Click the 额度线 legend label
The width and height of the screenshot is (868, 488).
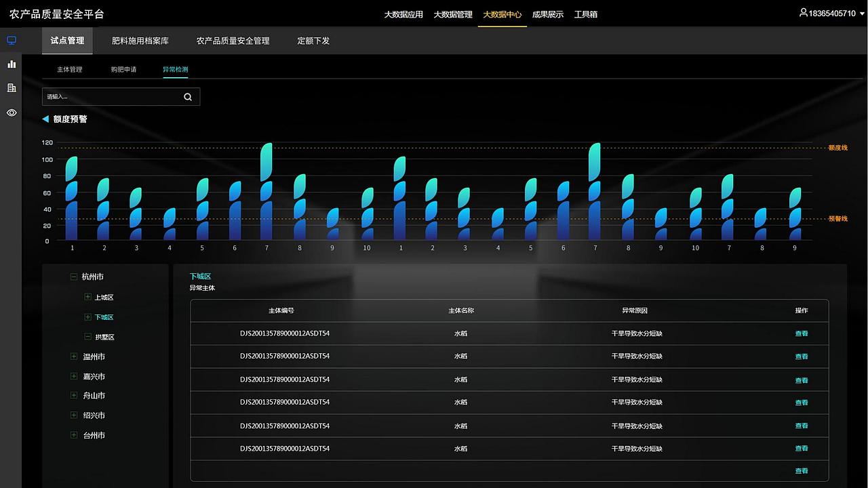(x=837, y=148)
